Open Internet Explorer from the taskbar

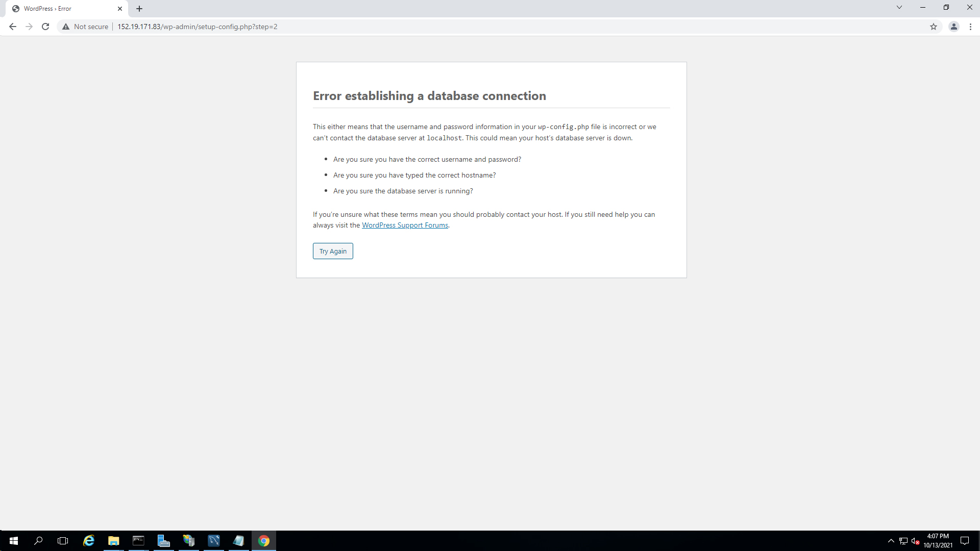(89, 540)
